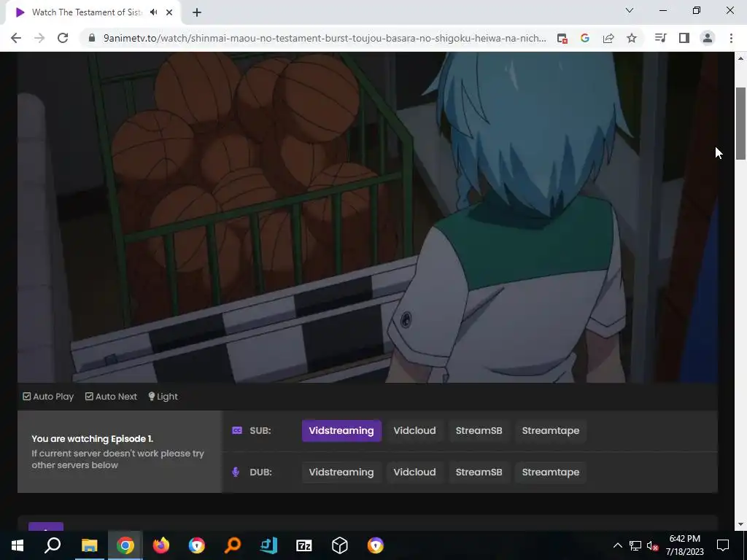
Task: Click scrollbar down arrow
Action: point(740,524)
